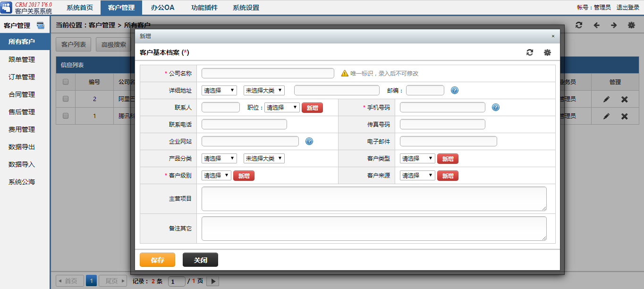Open the 客户级别 dropdown
The height and width of the screenshot is (289, 644).
216,176
